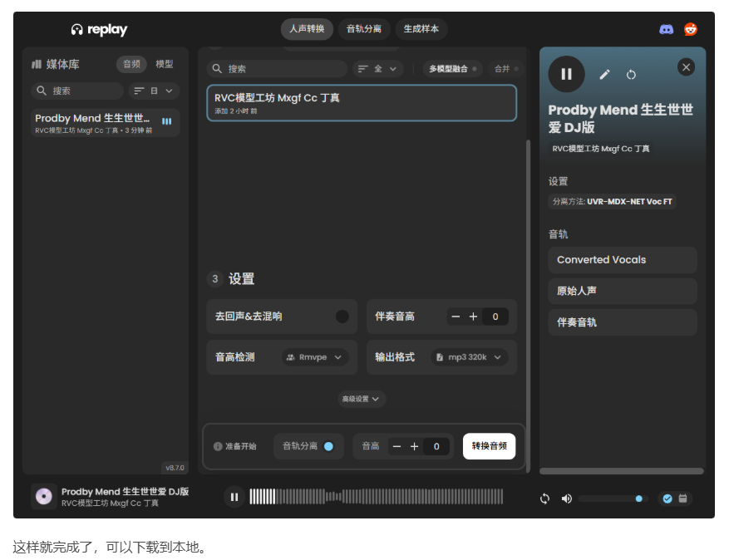Toggle 音轨分离 switch in bottom bar
The width and height of the screenshot is (729, 560).
pyautogui.click(x=328, y=446)
